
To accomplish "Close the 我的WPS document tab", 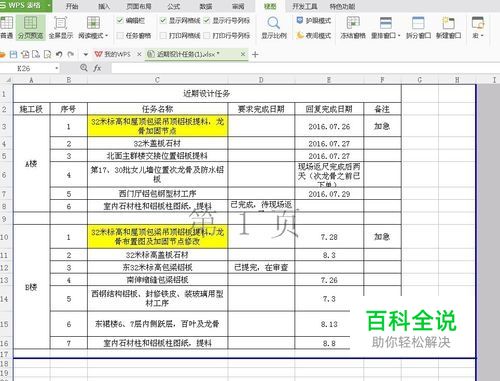I will click(x=139, y=54).
